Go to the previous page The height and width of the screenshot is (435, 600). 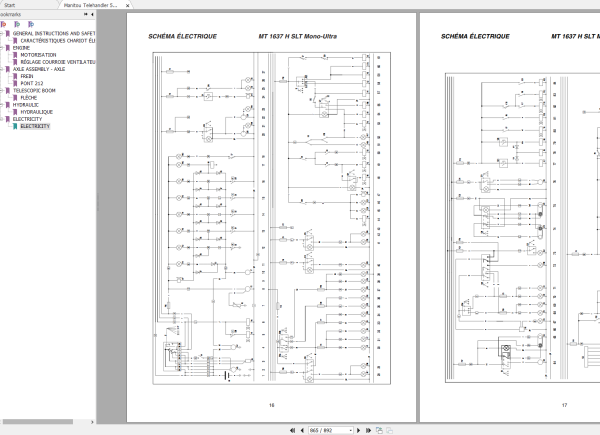(x=302, y=430)
